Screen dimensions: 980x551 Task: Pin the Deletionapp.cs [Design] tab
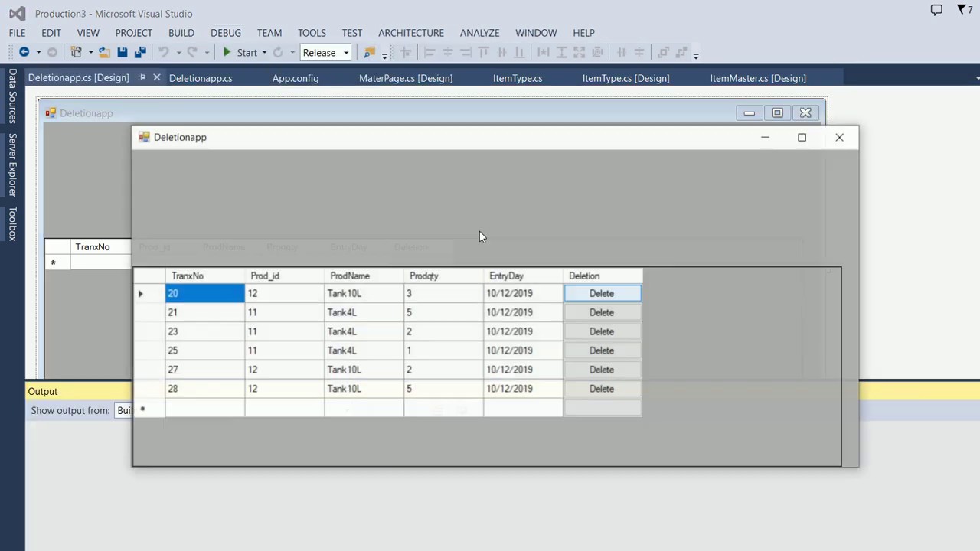click(x=142, y=77)
